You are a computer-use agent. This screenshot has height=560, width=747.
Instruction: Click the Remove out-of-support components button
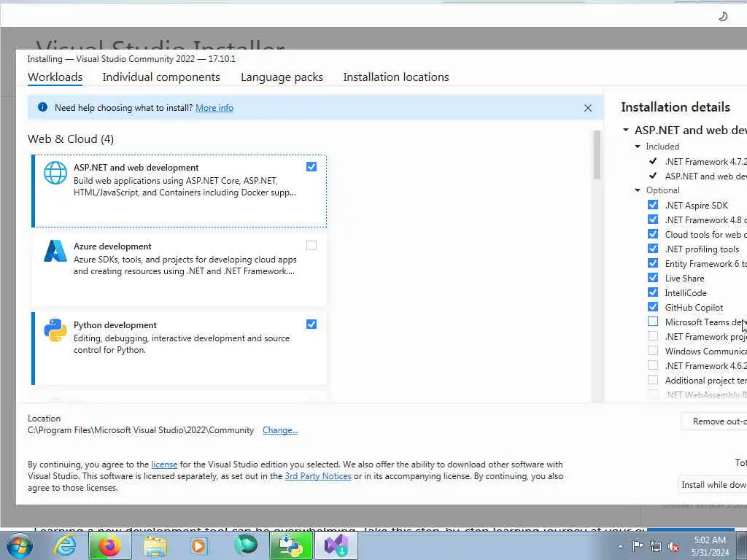point(713,421)
